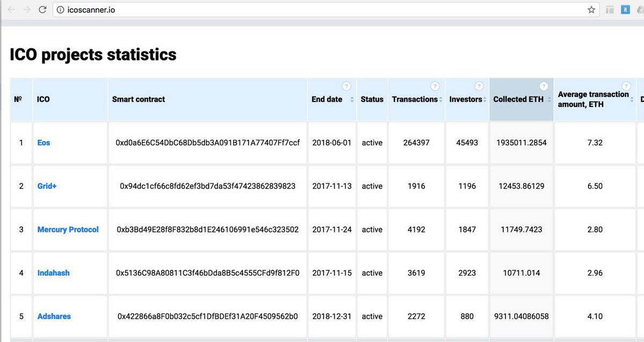
Task: Click the Indahash transactions value 3619
Action: coord(416,273)
